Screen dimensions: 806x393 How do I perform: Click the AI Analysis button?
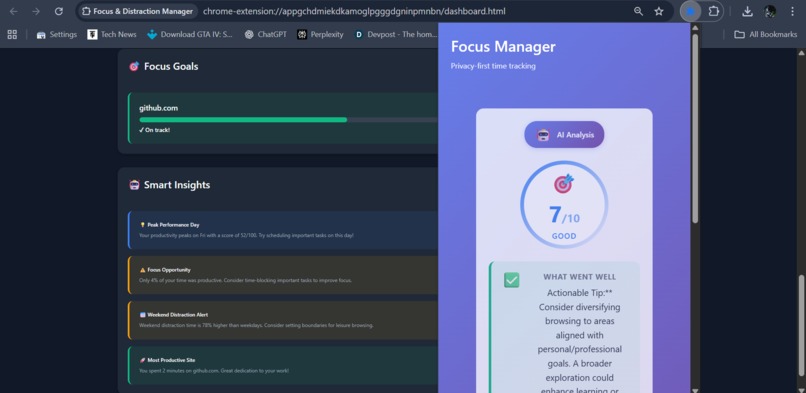tap(564, 135)
